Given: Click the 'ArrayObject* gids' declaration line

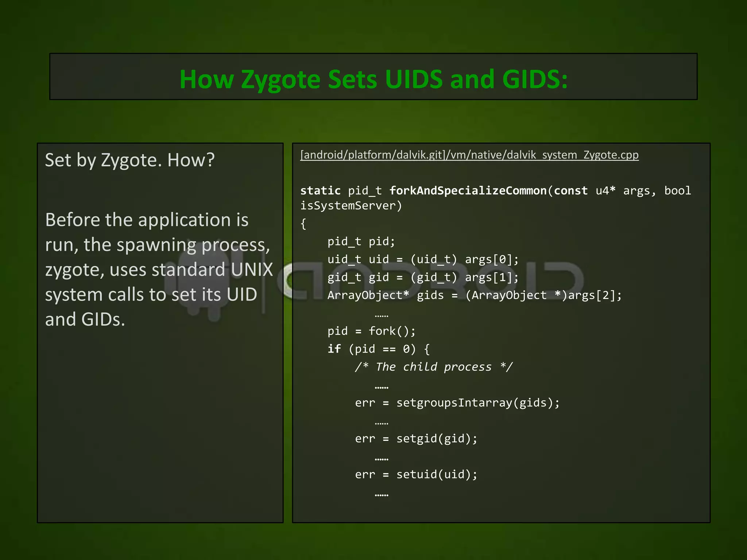Looking at the screenshot, I should click(475, 295).
